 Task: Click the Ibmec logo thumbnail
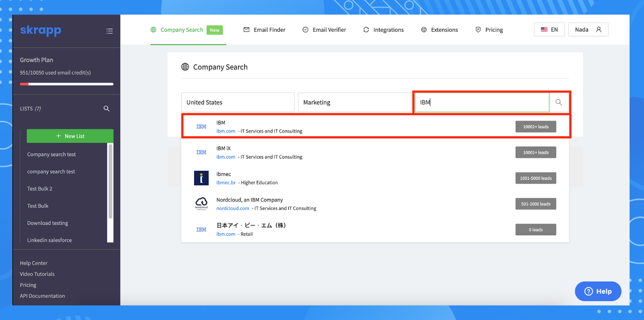point(201,178)
